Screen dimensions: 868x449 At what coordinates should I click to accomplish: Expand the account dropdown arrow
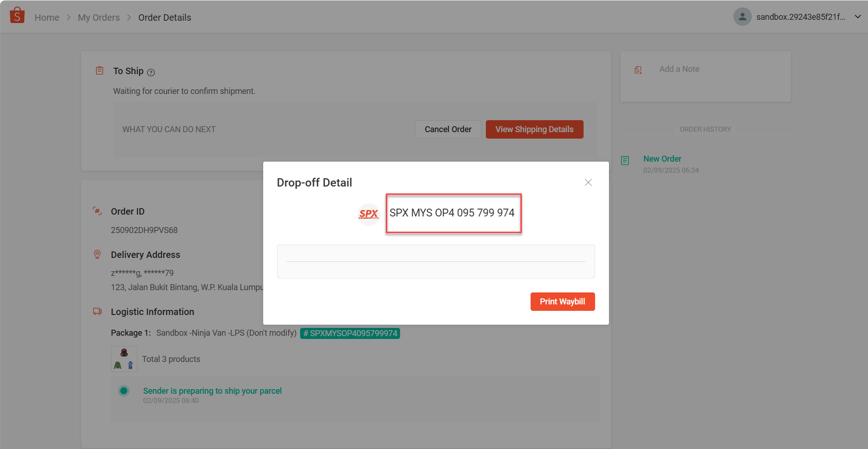click(858, 17)
